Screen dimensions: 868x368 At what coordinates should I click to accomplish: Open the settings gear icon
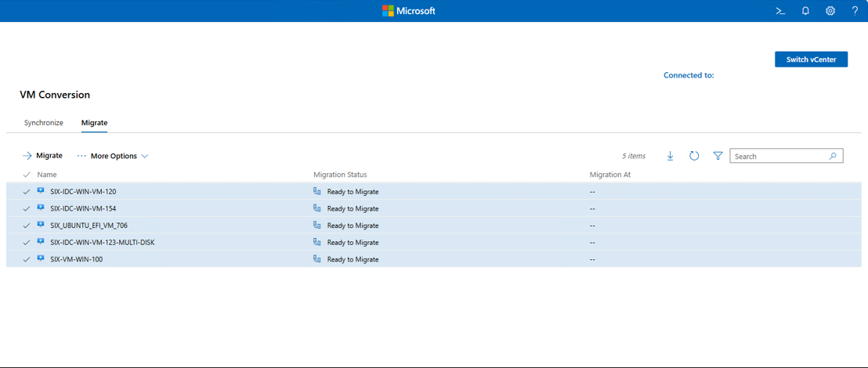click(830, 11)
